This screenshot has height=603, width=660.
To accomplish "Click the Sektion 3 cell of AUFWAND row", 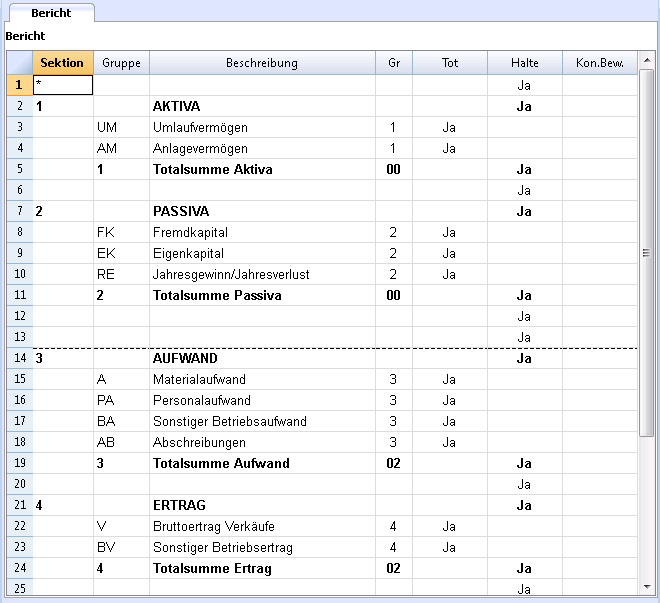I will (x=63, y=358).
